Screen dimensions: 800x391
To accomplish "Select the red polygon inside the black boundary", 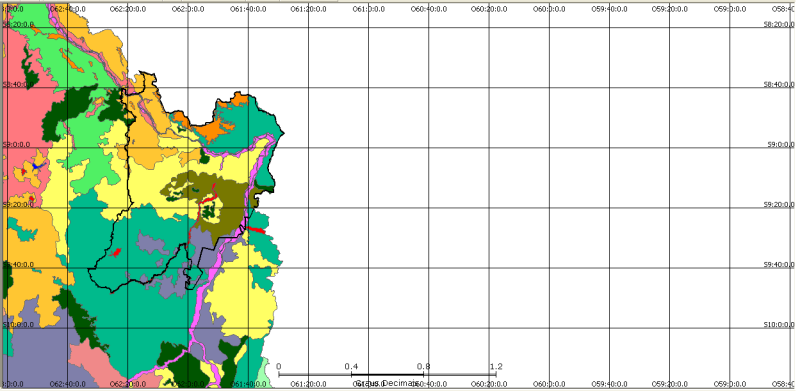I will (116, 252).
